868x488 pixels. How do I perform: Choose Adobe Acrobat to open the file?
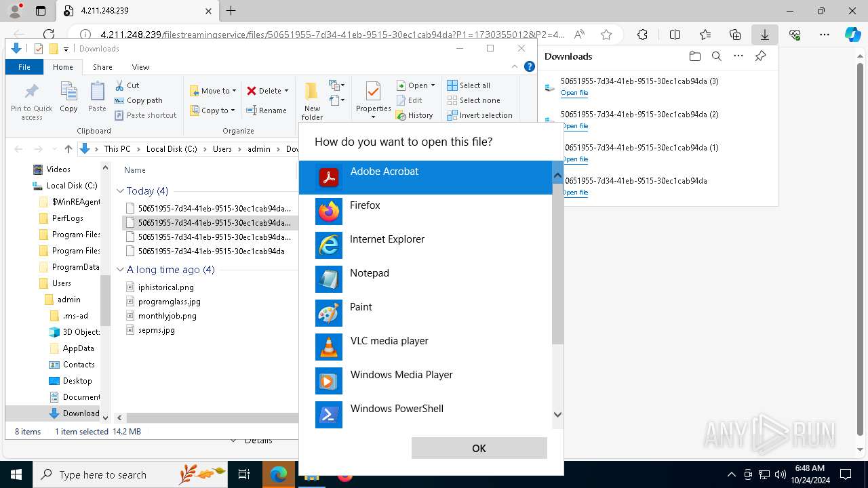[425, 178]
